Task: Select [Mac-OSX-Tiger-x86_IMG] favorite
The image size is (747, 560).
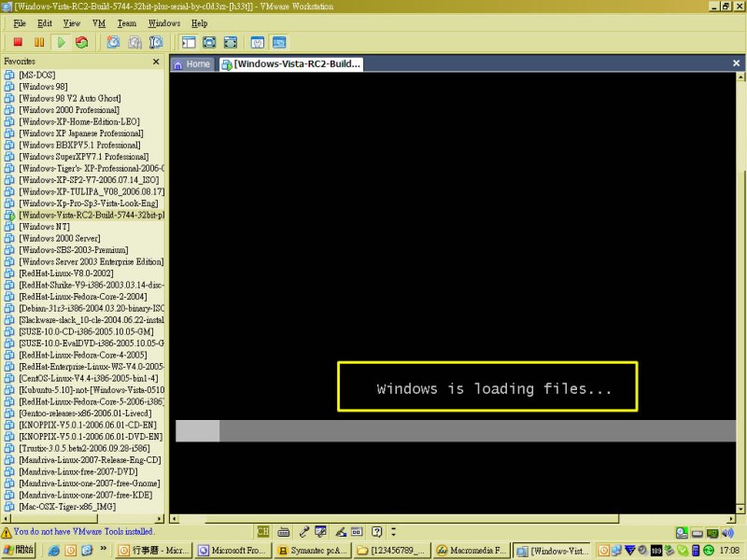Action: (67, 507)
